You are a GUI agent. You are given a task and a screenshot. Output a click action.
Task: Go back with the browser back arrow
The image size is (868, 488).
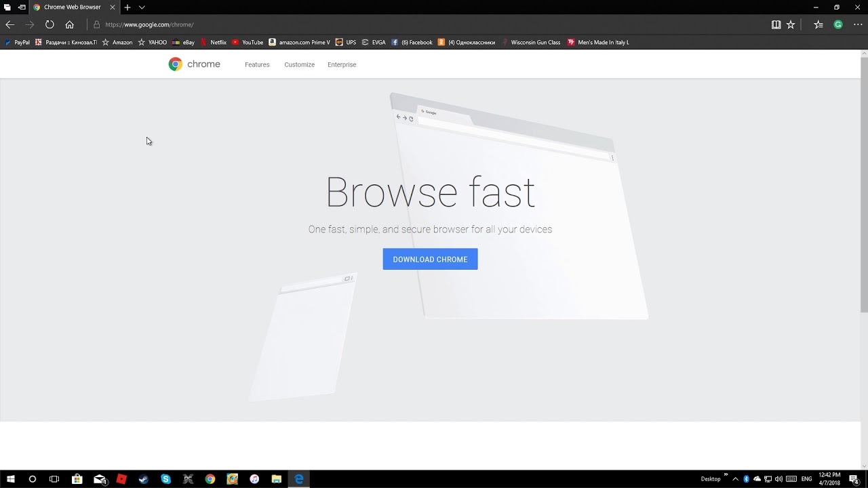point(9,24)
